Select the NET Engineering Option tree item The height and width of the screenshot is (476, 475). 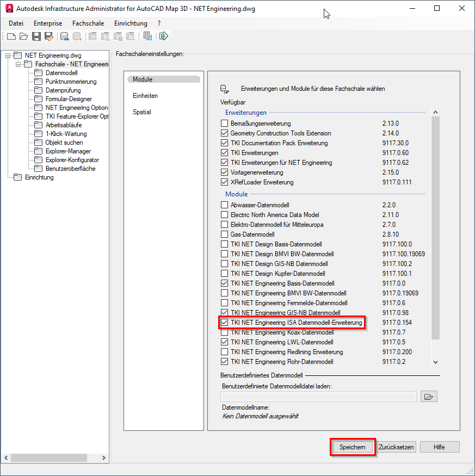coord(77,108)
